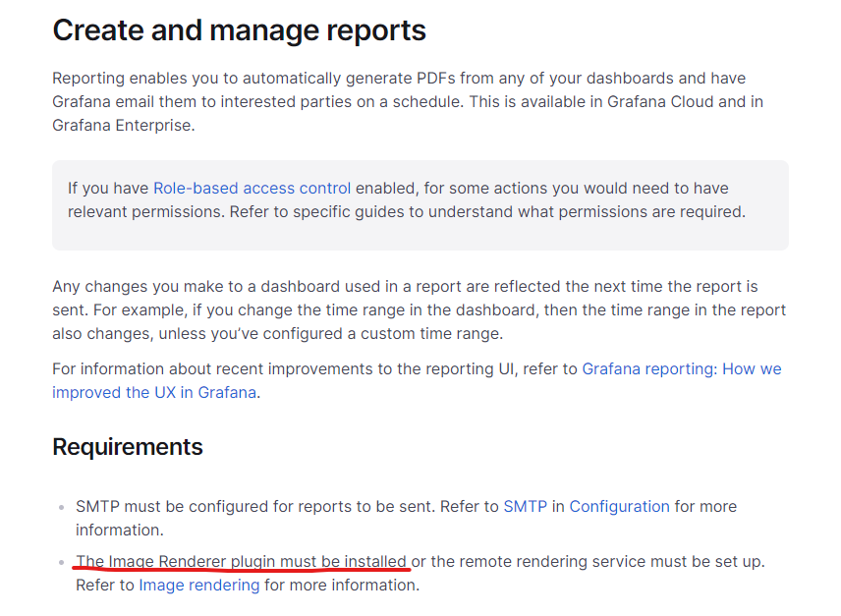The height and width of the screenshot is (616, 841).
Task: Click the Requirements section heading
Action: (x=128, y=447)
